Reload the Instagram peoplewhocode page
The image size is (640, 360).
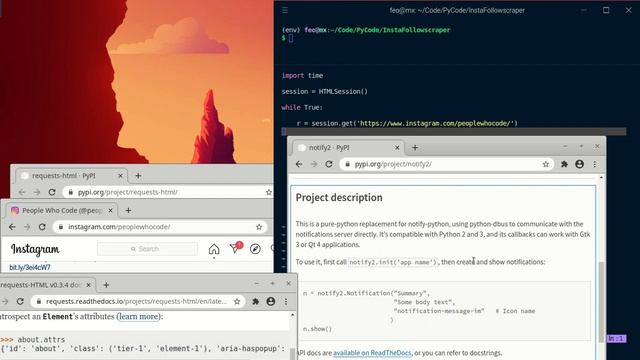[x=42, y=227]
